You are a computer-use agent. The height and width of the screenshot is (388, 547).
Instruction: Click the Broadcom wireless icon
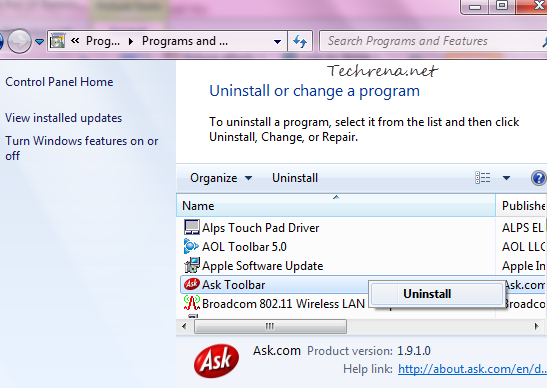(192, 303)
